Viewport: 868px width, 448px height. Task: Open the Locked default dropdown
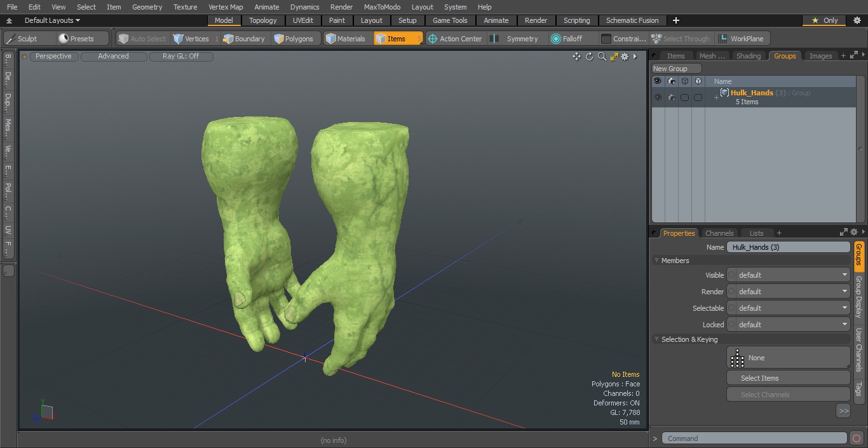[789, 325]
